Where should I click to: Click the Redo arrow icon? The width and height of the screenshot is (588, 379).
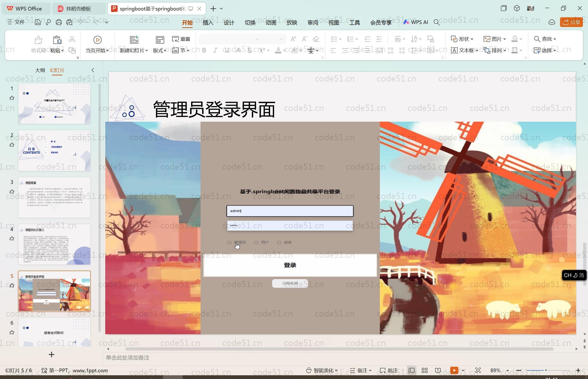pos(96,22)
